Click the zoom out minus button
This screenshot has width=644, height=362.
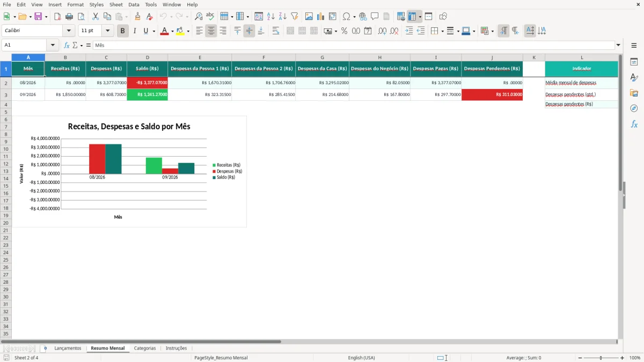580,358
